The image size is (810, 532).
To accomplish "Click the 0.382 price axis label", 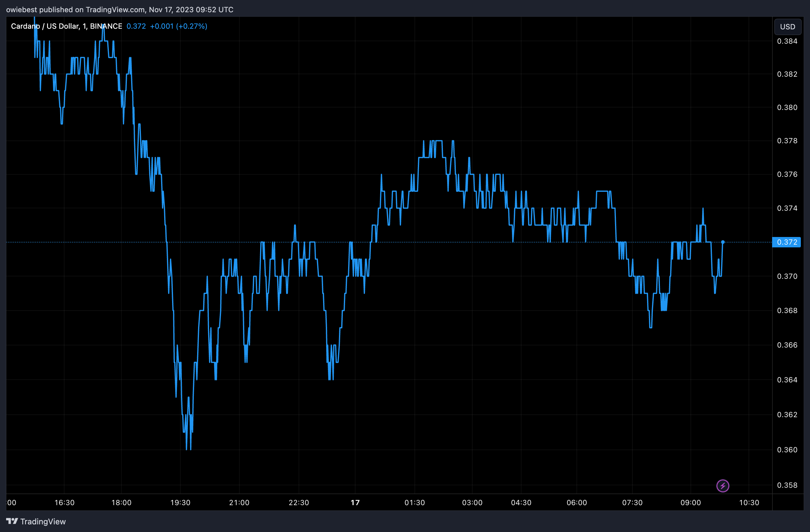I will click(787, 74).
